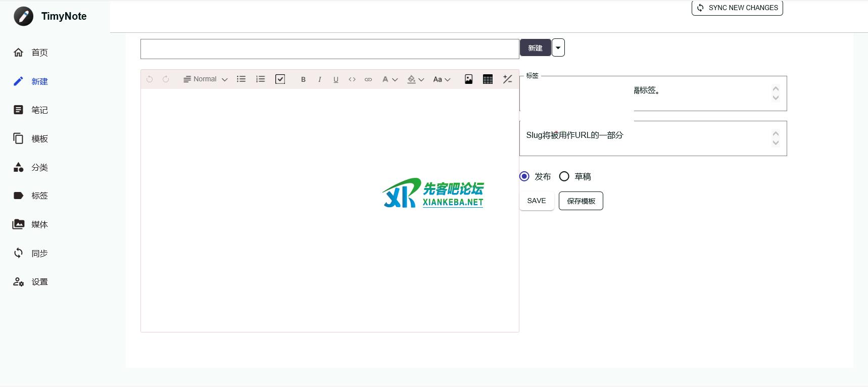Image resolution: width=868 pixels, height=387 pixels.
Task: Insert a checklist
Action: click(x=280, y=79)
